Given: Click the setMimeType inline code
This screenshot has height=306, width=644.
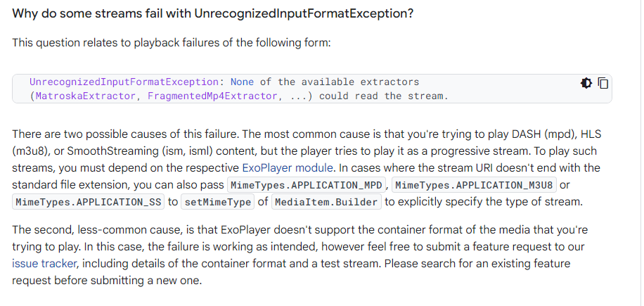Looking at the screenshot, I should coord(216,203).
